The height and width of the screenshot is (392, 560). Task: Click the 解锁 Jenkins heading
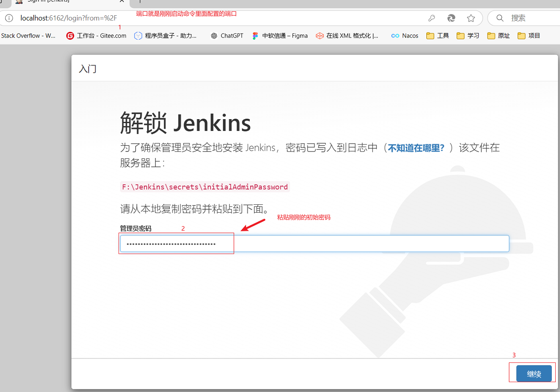[186, 123]
